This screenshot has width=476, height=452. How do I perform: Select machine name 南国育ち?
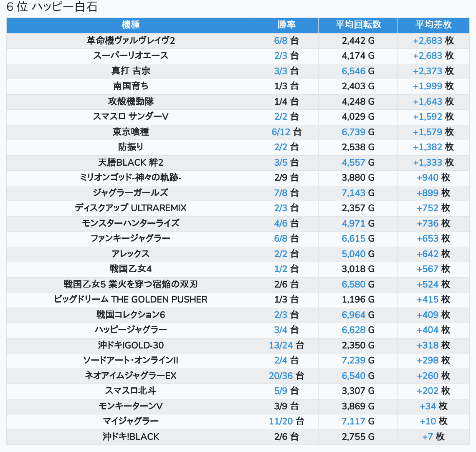click(x=131, y=86)
